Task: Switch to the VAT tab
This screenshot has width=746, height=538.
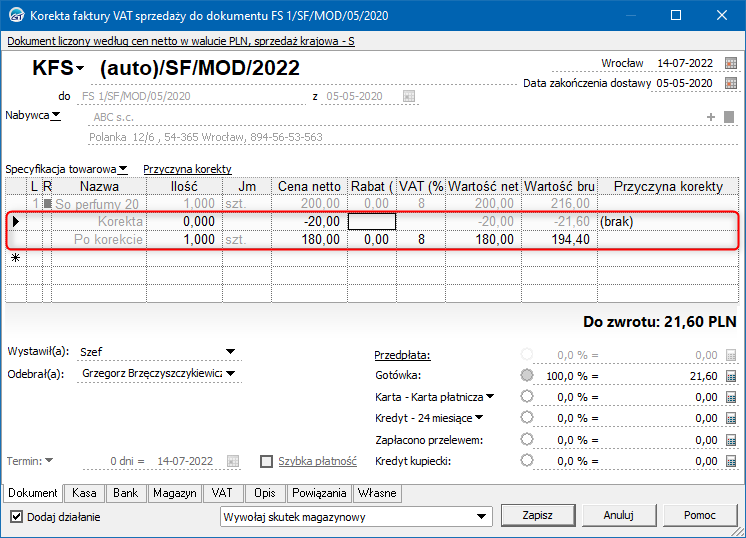Action: tap(222, 493)
